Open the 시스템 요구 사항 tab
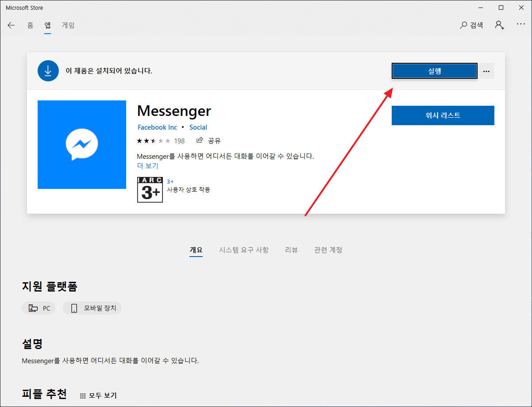The image size is (532, 407). pyautogui.click(x=244, y=250)
